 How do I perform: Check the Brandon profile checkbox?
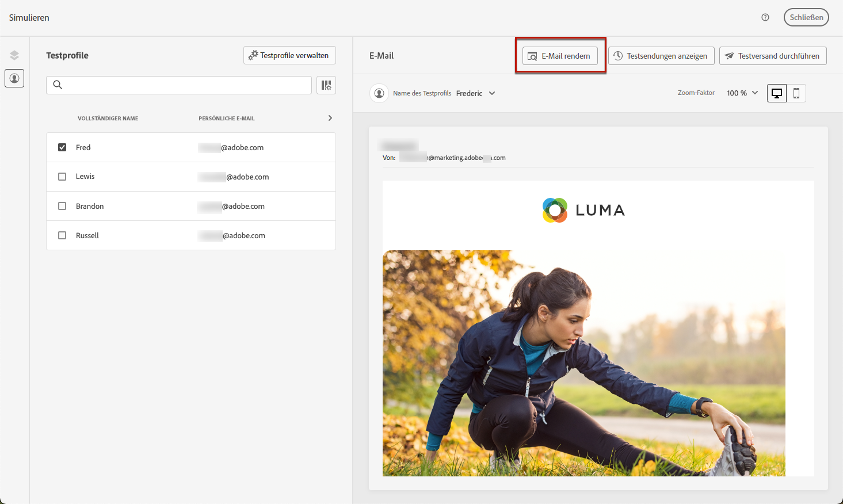(62, 206)
